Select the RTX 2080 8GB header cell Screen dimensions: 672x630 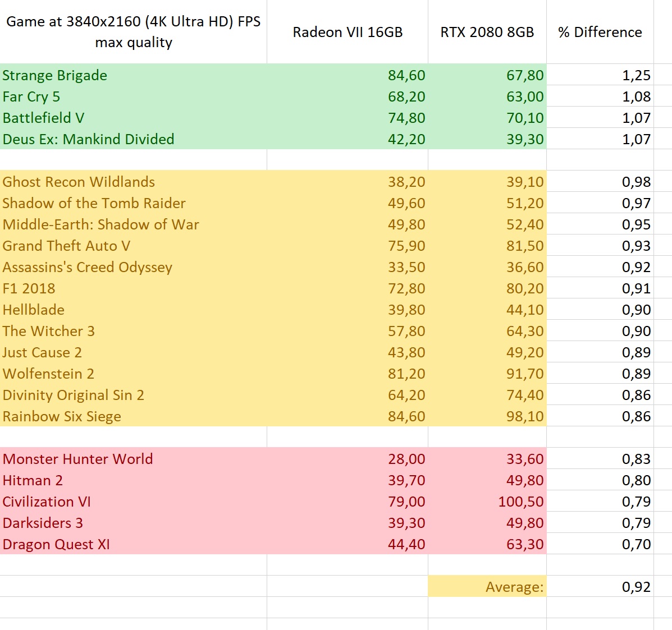pos(487,31)
